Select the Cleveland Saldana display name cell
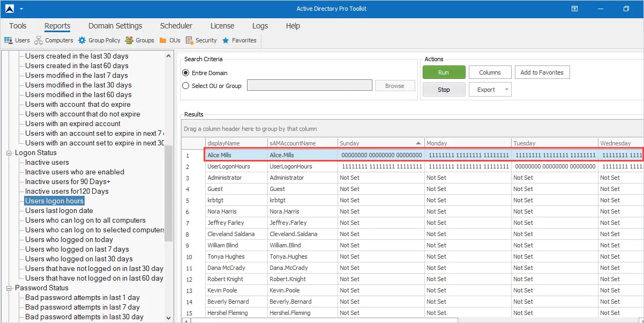644x323 pixels. coord(236,234)
